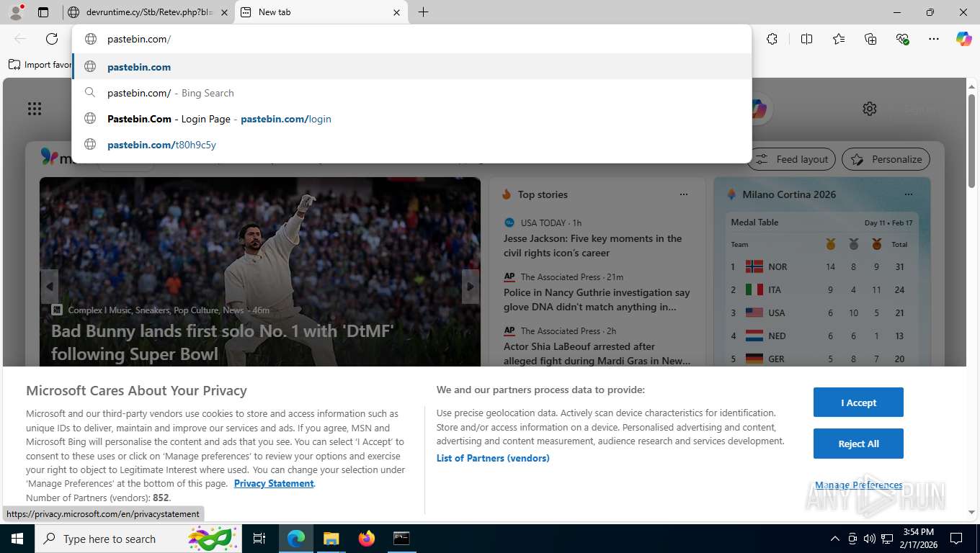Open the Privacy Statement link
Image resolution: width=980 pixels, height=553 pixels.
coord(274,483)
